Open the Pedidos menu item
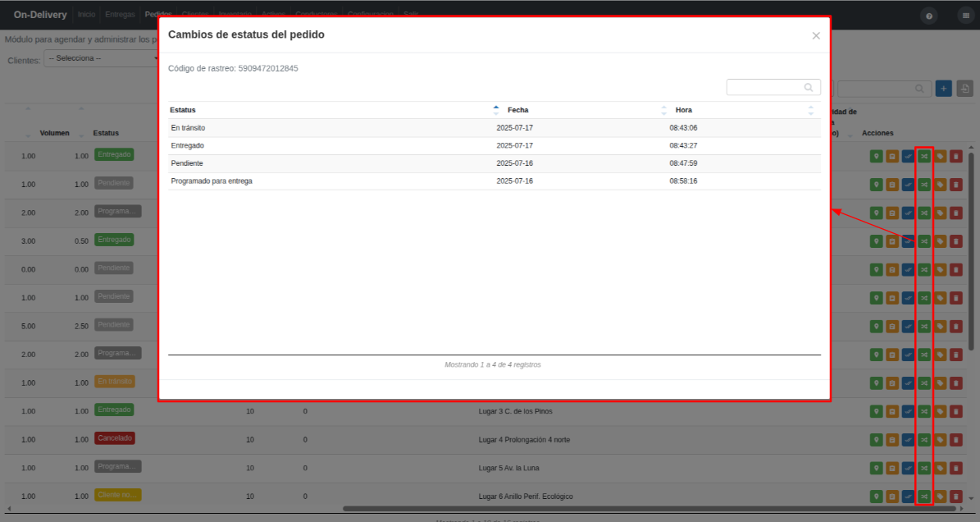The image size is (980, 522). (x=158, y=15)
